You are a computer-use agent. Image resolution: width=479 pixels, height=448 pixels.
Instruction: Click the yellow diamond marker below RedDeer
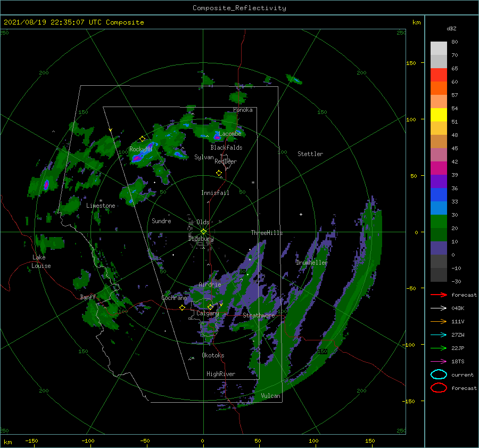(219, 173)
